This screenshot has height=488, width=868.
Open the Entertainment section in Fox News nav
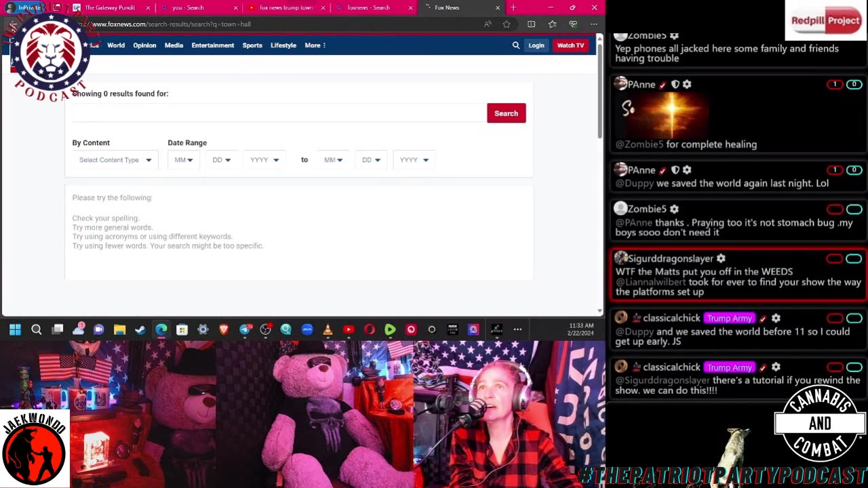click(213, 45)
